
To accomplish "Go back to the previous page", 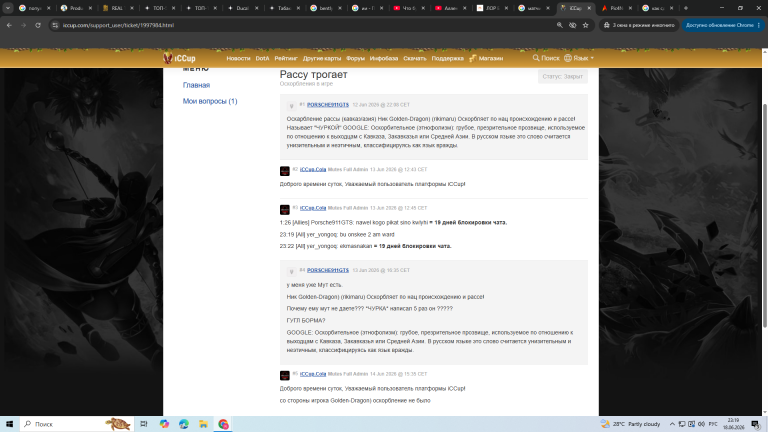I will coord(9,25).
